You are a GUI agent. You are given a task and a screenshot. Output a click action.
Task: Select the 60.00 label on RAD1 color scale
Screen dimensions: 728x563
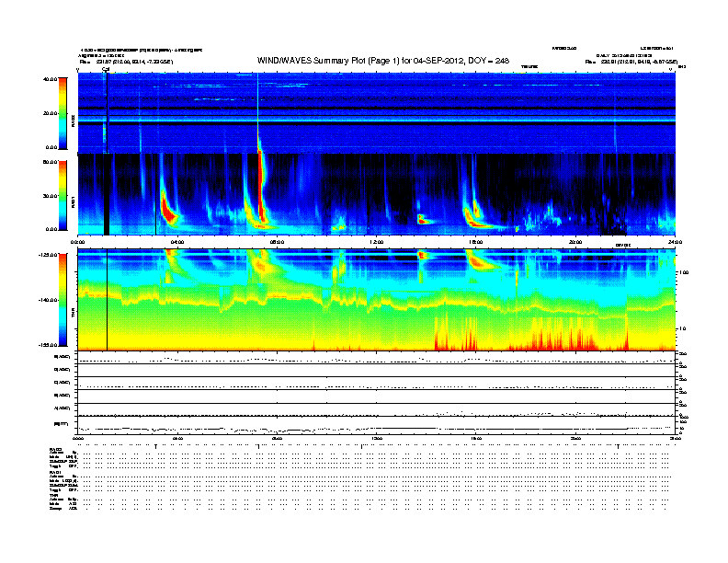pyautogui.click(x=51, y=162)
